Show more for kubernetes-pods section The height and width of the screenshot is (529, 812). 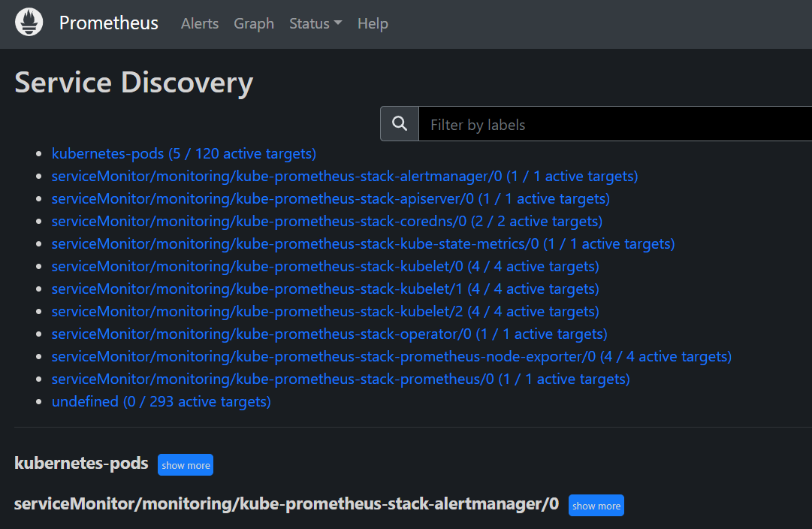[186, 464]
